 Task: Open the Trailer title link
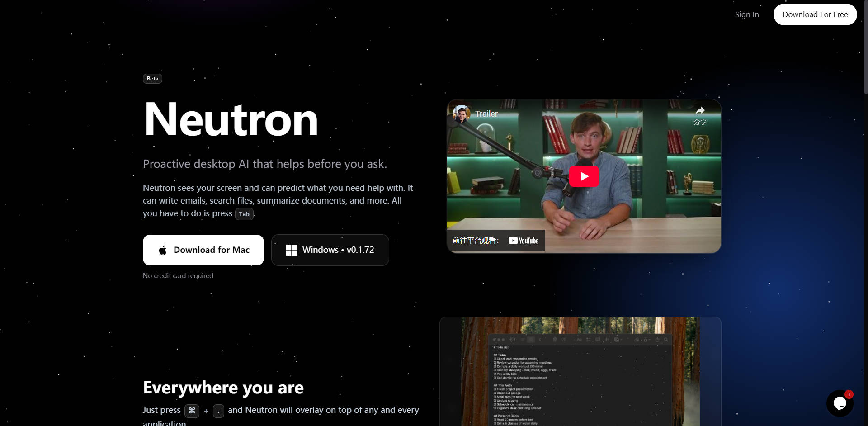click(x=486, y=114)
